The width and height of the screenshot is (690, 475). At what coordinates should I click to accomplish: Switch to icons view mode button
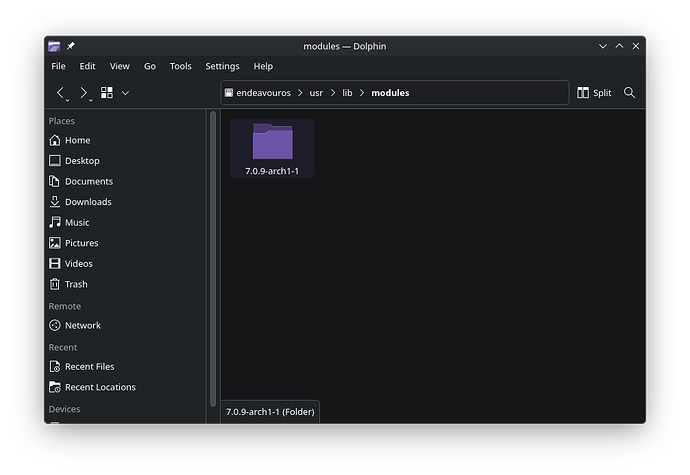107,93
